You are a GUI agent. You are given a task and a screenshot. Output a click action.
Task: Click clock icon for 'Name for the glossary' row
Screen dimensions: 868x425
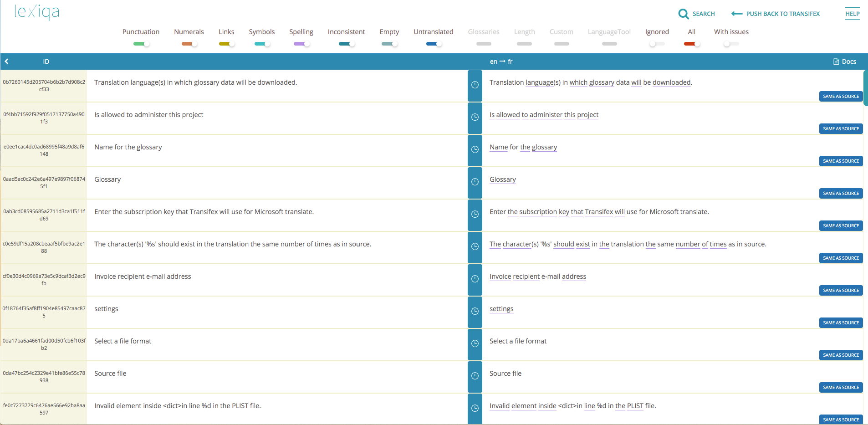point(475,150)
